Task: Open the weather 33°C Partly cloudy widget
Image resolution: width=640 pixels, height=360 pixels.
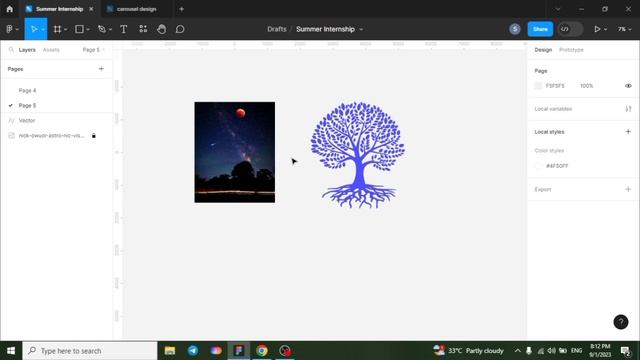Action: [x=468, y=351]
